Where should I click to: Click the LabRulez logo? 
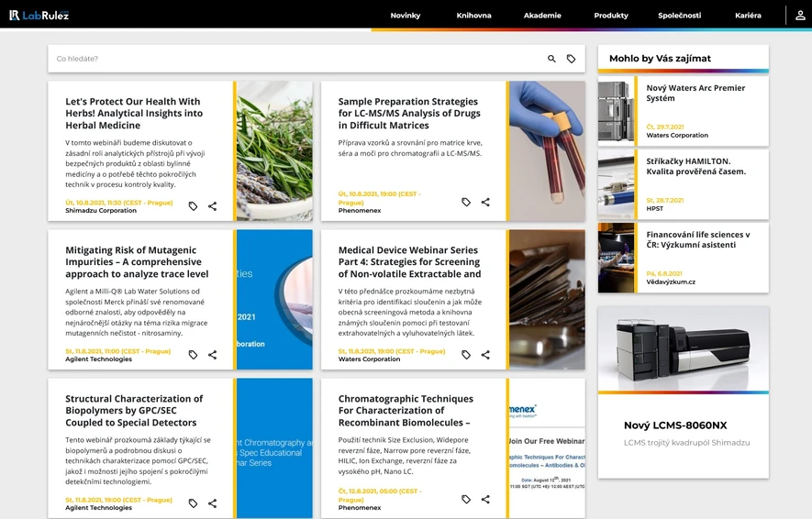click(39, 15)
